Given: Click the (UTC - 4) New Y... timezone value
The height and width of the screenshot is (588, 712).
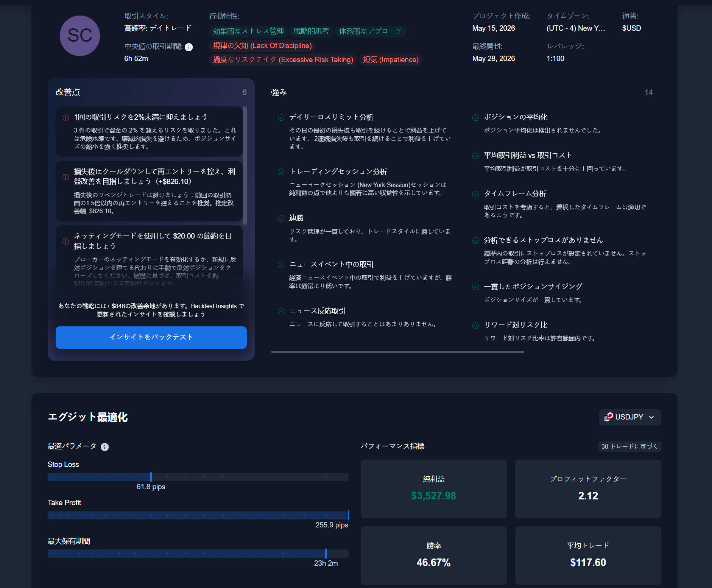Looking at the screenshot, I should pos(576,28).
